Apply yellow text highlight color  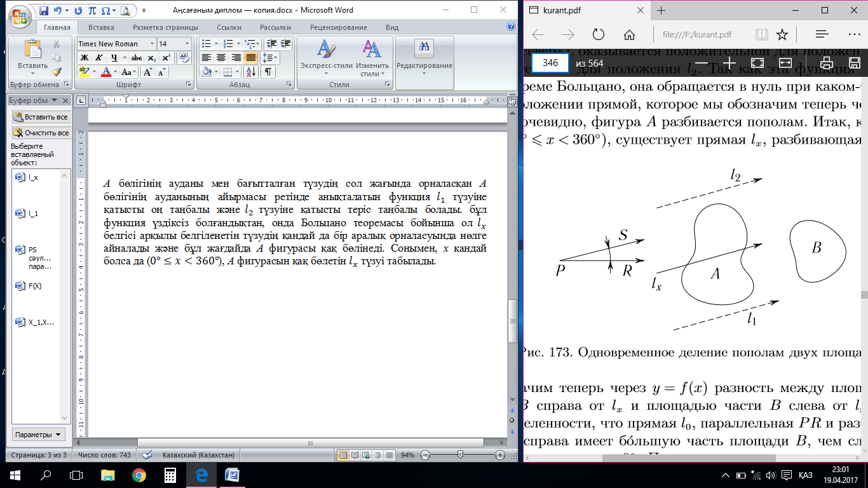(84, 72)
